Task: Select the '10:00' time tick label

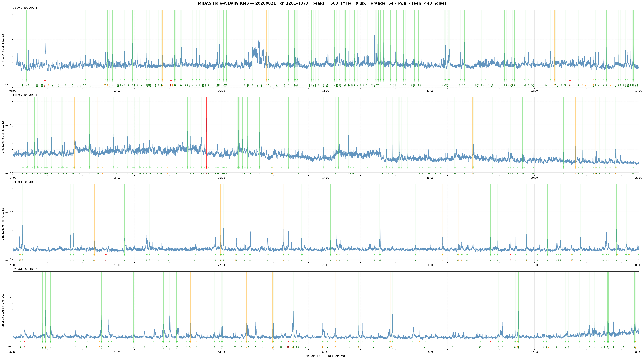Action: click(221, 91)
